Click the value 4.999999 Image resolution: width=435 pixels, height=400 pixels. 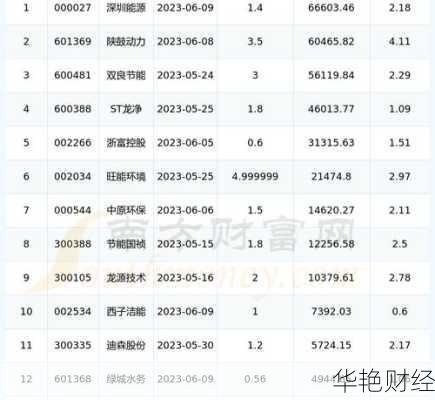point(255,176)
